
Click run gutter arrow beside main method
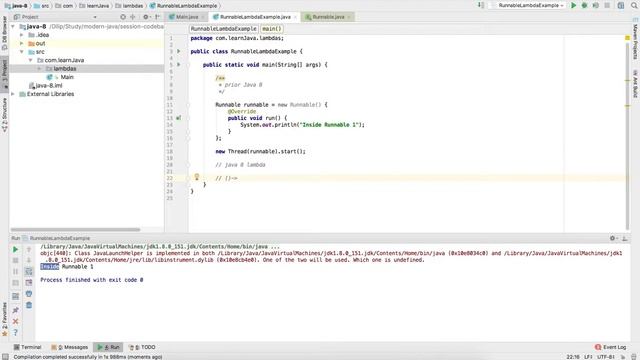179,64
